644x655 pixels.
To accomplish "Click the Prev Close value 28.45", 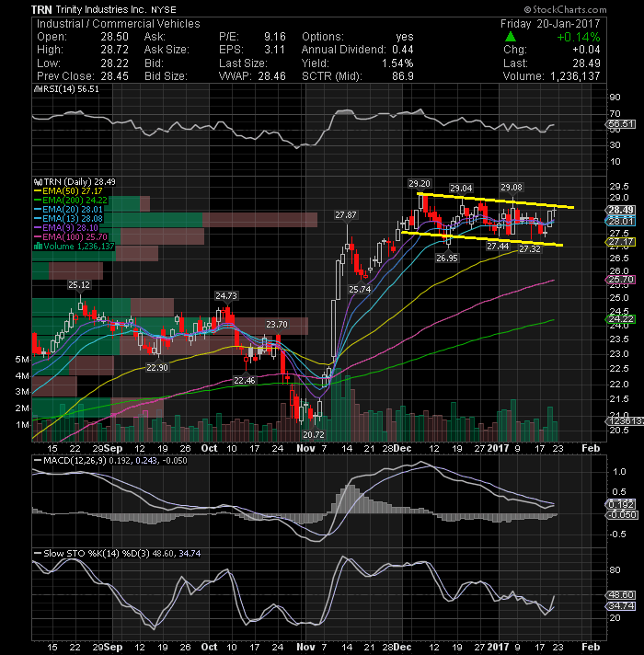I will pyautogui.click(x=114, y=76).
